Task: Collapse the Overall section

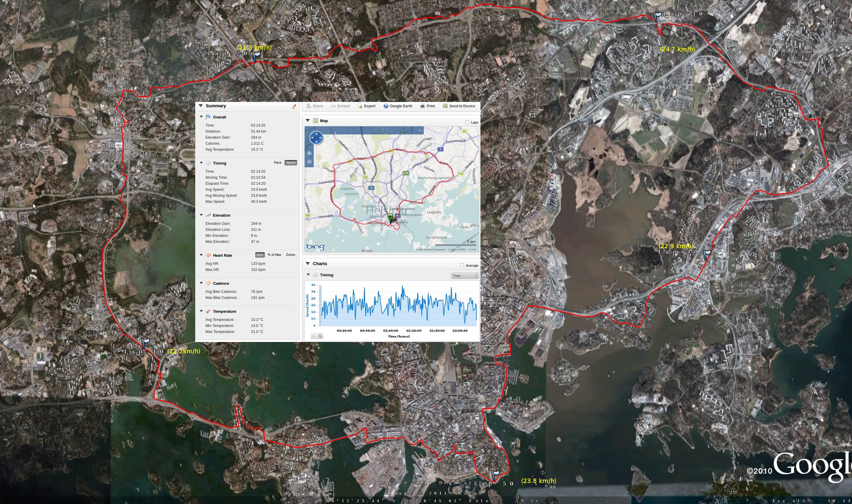Action: (201, 117)
